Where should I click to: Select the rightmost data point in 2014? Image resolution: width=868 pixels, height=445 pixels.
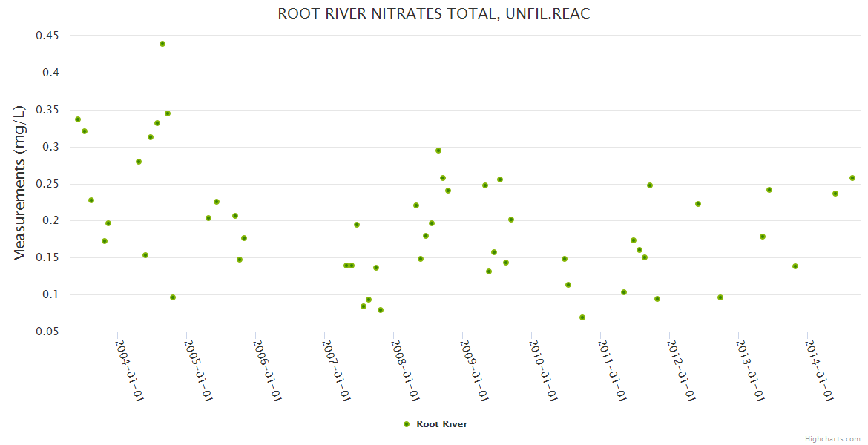[852, 178]
